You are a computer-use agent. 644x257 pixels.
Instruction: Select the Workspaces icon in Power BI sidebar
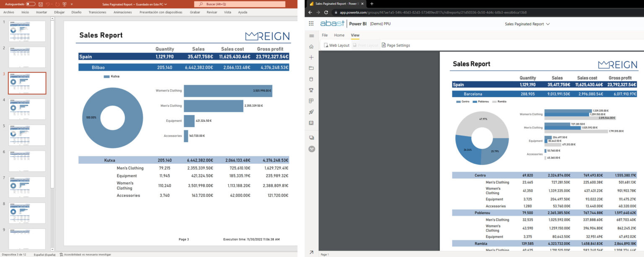tap(312, 100)
